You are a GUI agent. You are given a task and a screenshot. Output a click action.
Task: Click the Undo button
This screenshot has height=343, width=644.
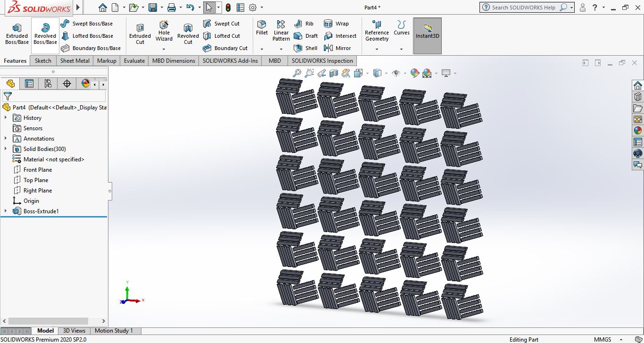tap(190, 8)
